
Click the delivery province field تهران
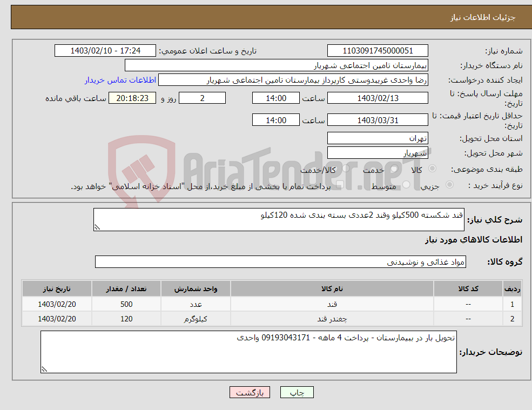click(x=378, y=138)
